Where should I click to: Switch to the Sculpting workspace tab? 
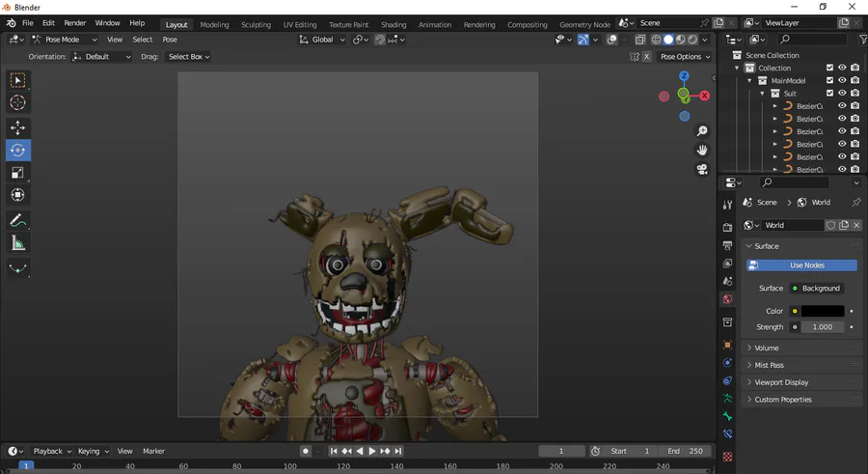pos(256,24)
